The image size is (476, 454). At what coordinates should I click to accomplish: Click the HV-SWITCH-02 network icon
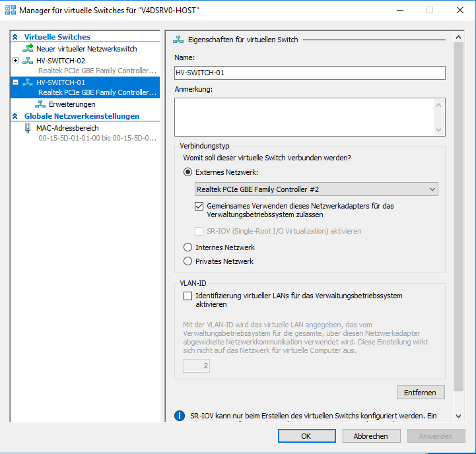(28, 61)
